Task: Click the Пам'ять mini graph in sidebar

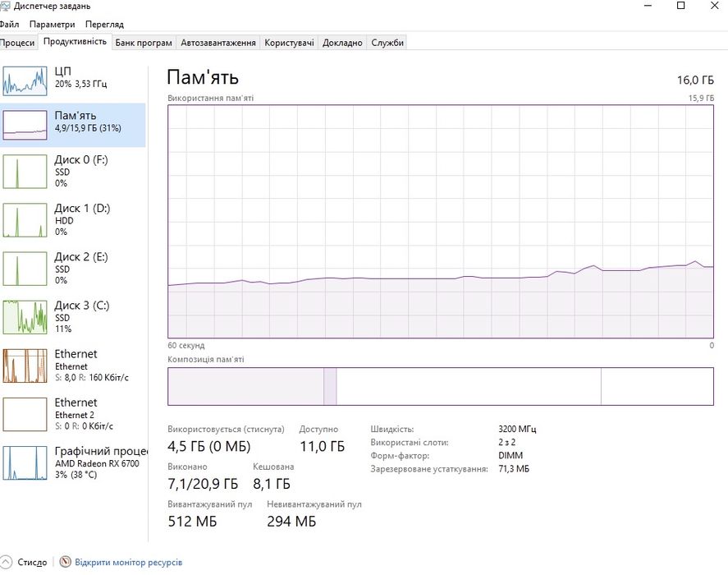Action: click(x=25, y=124)
